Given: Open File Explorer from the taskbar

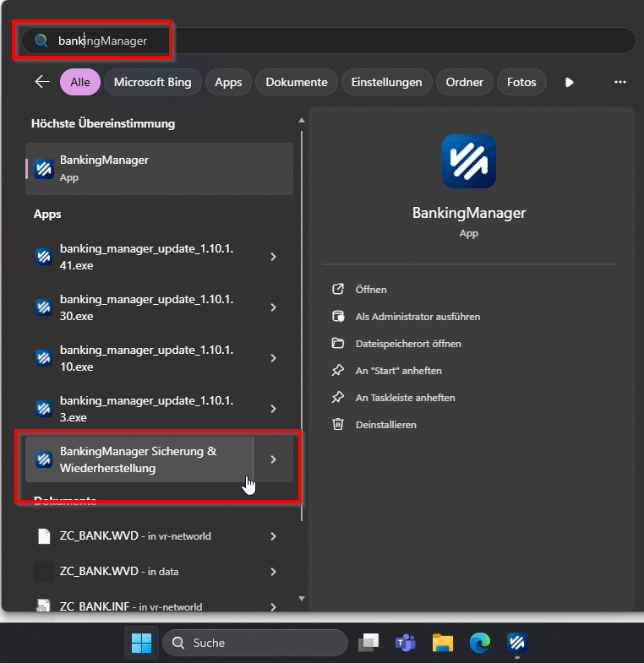Looking at the screenshot, I should click(x=443, y=643).
